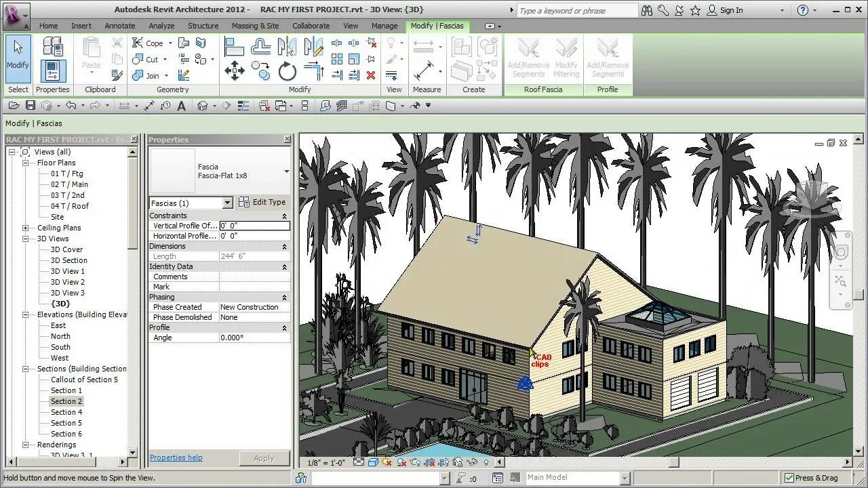Viewport: 868px width, 488px height.
Task: Click the Measure Between Two References icon
Action: click(x=423, y=70)
